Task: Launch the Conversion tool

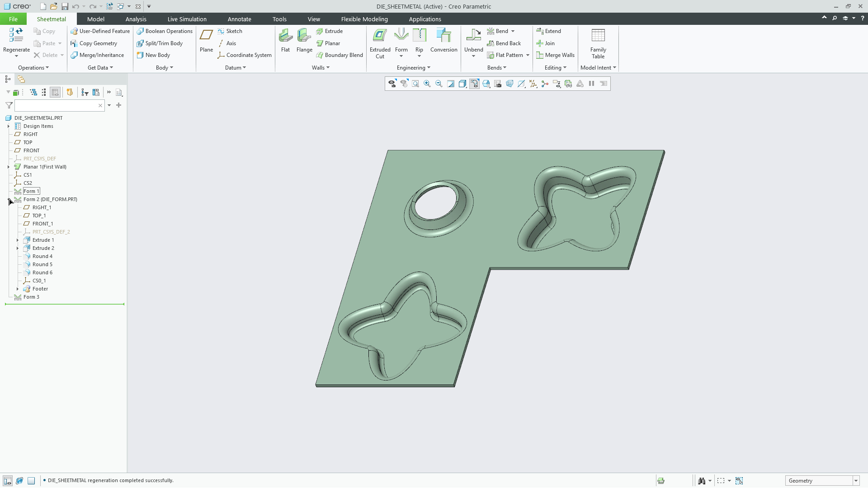Action: [443, 40]
